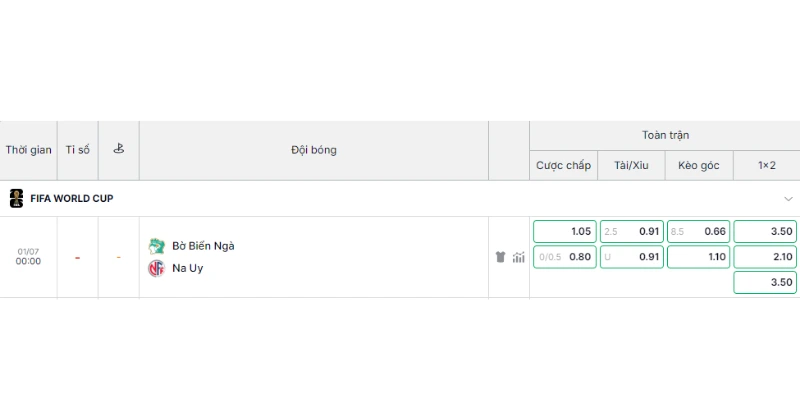Select 1x2 draw odds on third row
This screenshot has height=400, width=800.
765,282
